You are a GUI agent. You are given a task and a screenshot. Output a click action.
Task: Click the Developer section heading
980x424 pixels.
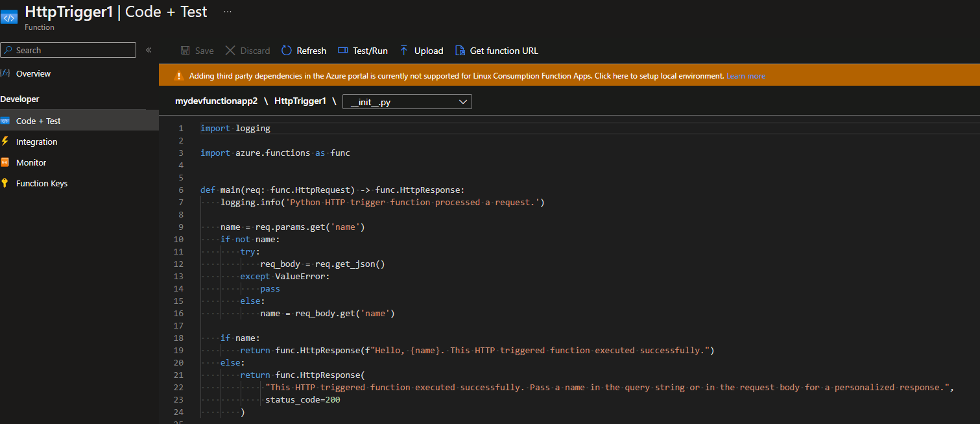(20, 99)
